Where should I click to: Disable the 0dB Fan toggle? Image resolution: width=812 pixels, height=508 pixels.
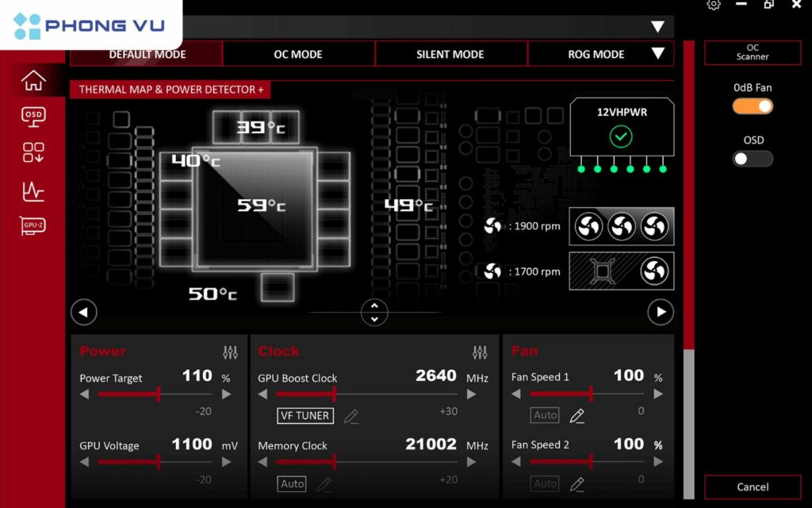[x=752, y=106]
